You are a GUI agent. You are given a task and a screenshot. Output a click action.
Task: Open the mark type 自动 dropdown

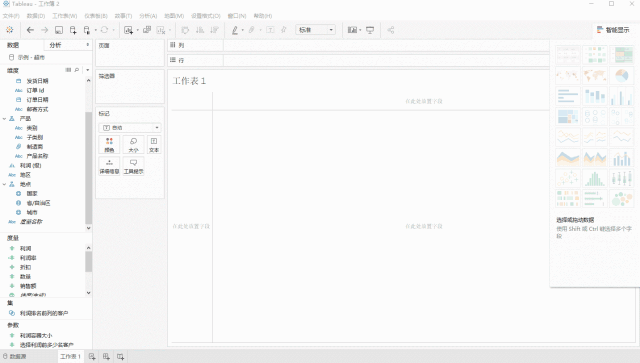click(x=130, y=128)
